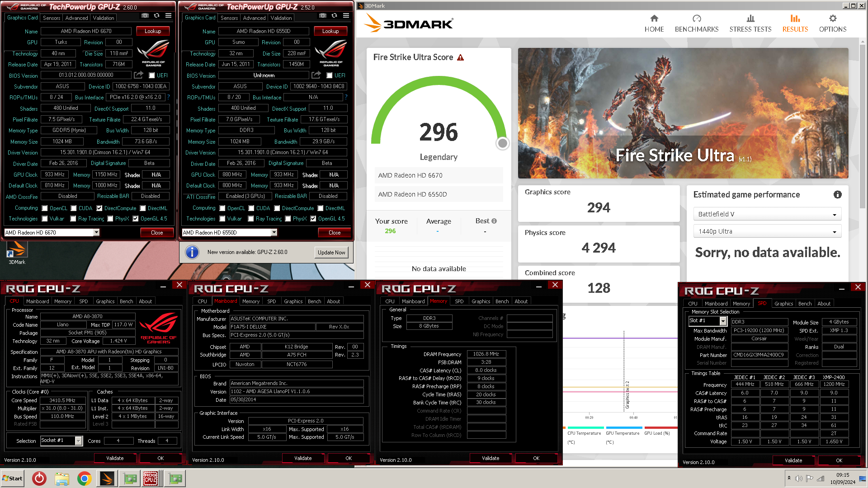Toggle UEFI checkbox in GPU-Z 2.60.0

(152, 75)
